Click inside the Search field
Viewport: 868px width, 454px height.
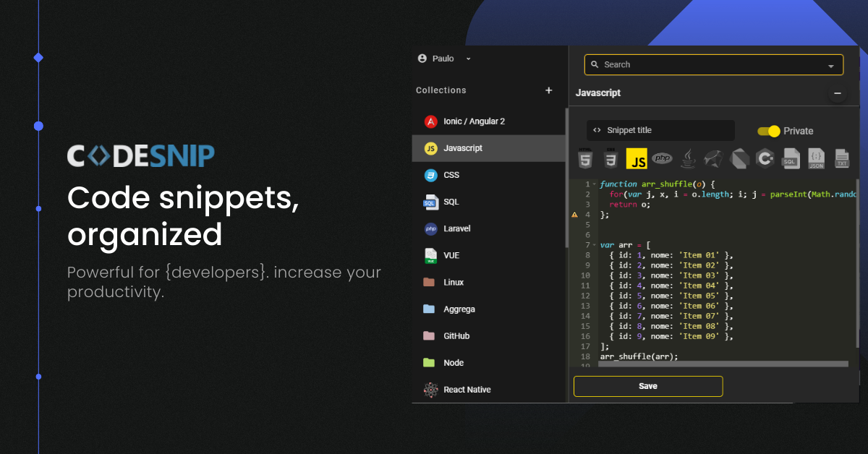[714, 65]
